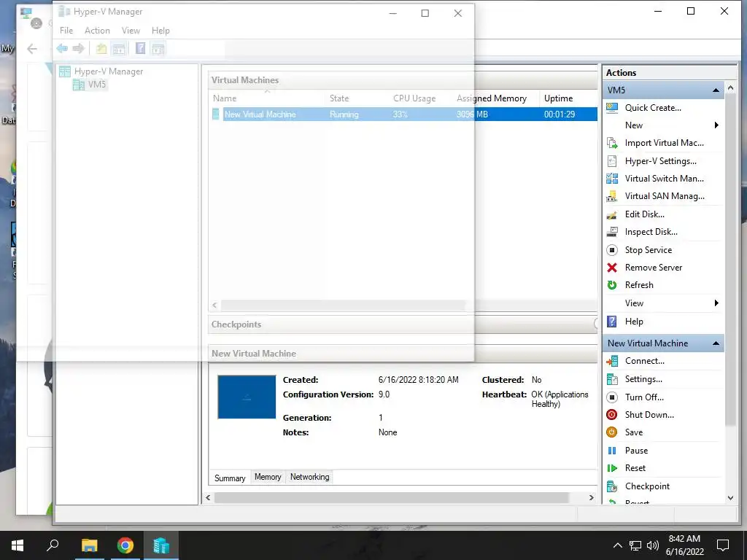Click Show/Hide Action Pane toolbar icon

coord(158,49)
